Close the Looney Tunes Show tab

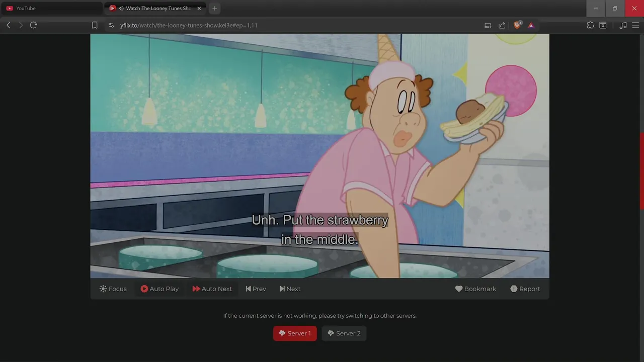(x=199, y=9)
